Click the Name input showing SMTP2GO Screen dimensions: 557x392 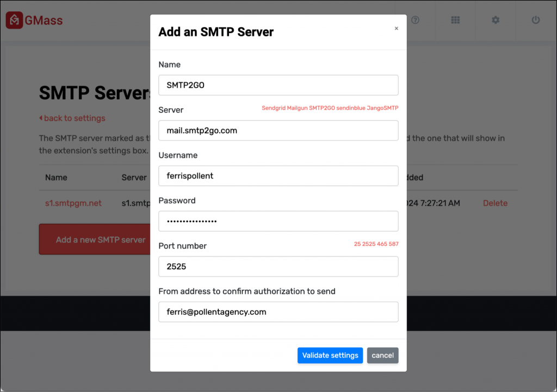(x=278, y=85)
